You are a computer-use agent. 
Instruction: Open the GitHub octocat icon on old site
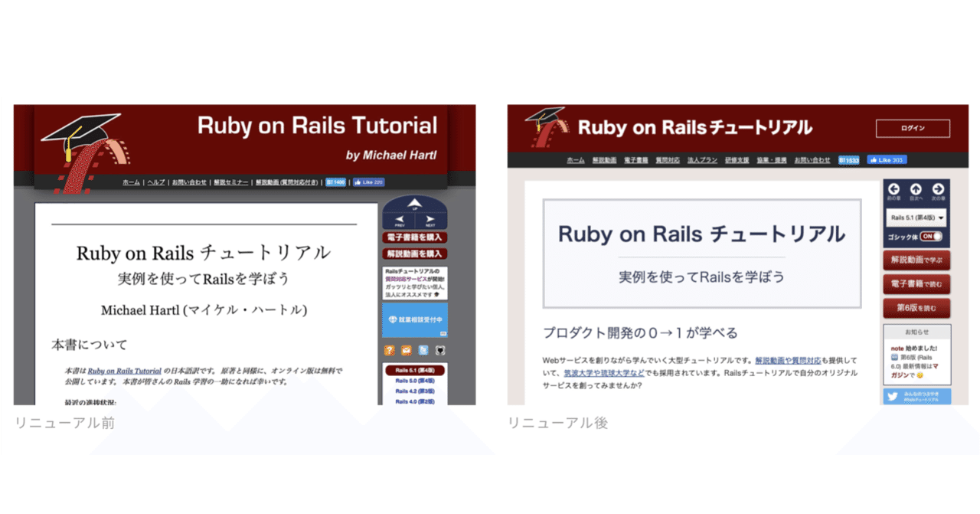(440, 350)
